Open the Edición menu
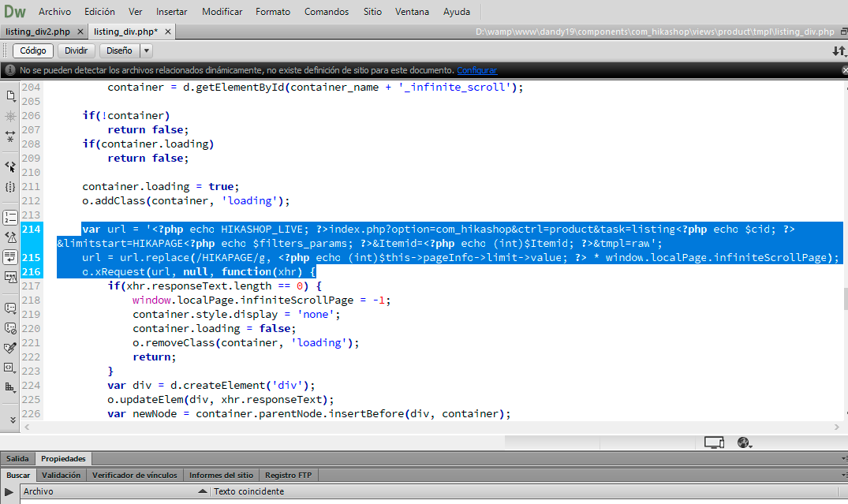This screenshot has height=504, width=848. click(x=99, y=11)
